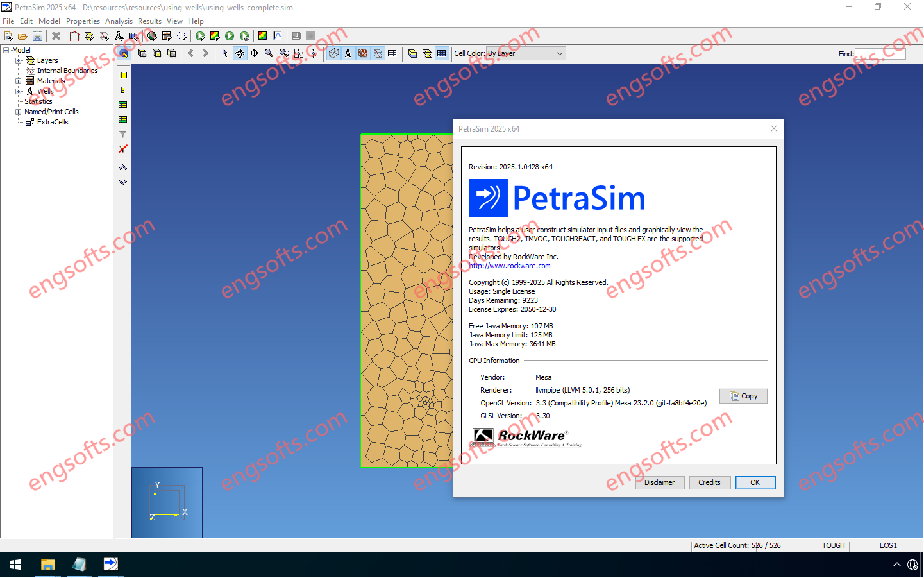This screenshot has height=578, width=924.
Task: Select the Pan view four-arrow tool
Action: [255, 53]
